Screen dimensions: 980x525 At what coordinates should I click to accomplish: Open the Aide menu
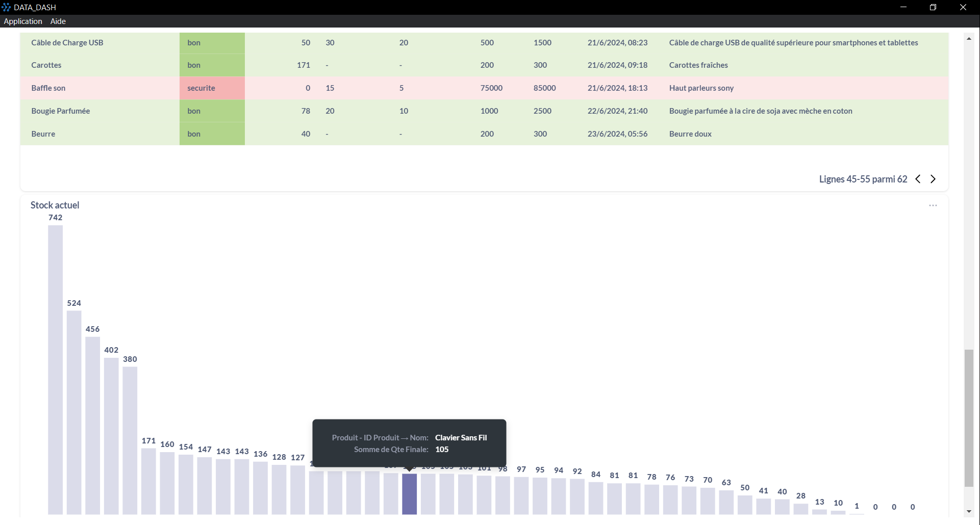click(58, 21)
